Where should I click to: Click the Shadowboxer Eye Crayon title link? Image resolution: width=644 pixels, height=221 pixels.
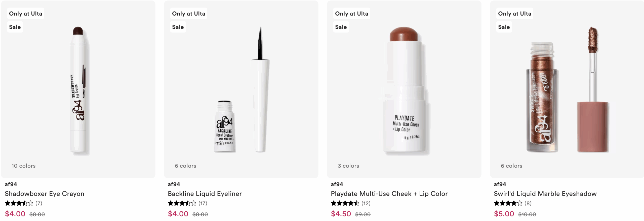click(x=45, y=194)
